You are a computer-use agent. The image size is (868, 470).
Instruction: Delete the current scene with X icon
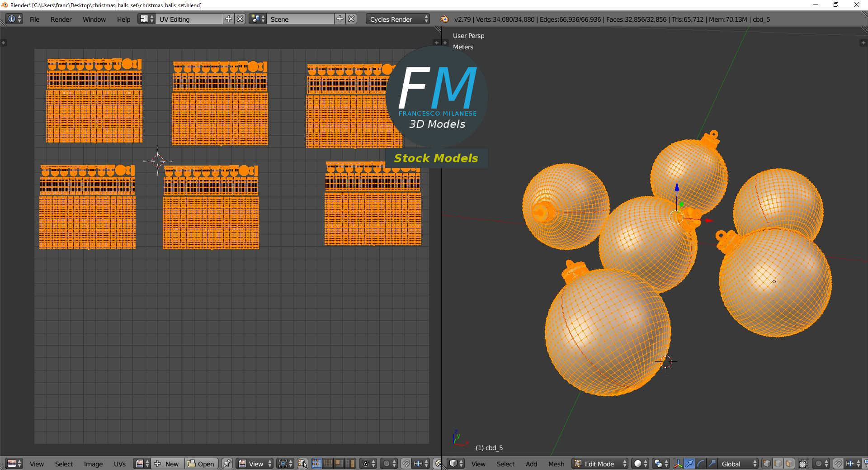[352, 19]
